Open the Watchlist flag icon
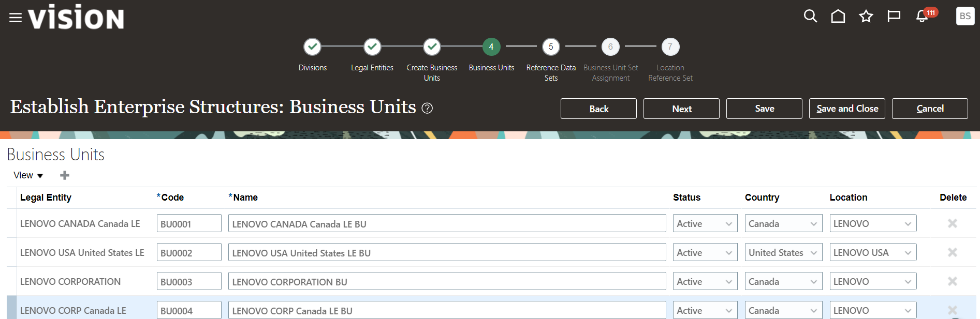980x319 pixels. pyautogui.click(x=894, y=17)
